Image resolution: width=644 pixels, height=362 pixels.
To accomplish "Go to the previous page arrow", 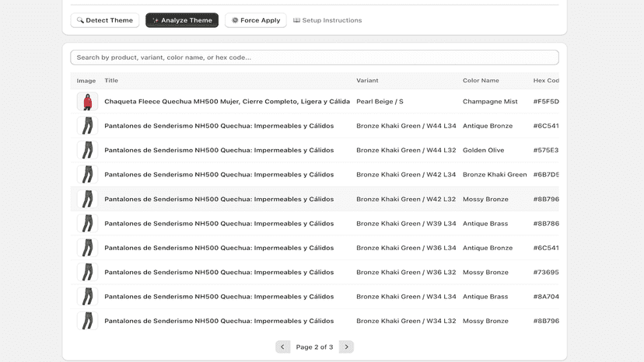I will pyautogui.click(x=282, y=346).
